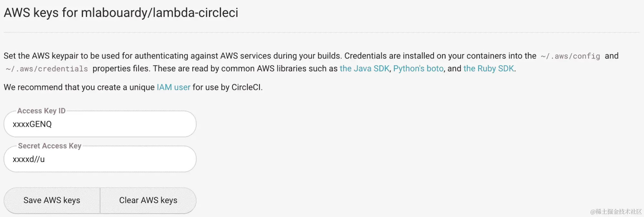Click the mlabouardy/lambda-circleci project name in heading

pyautogui.click(x=159, y=13)
